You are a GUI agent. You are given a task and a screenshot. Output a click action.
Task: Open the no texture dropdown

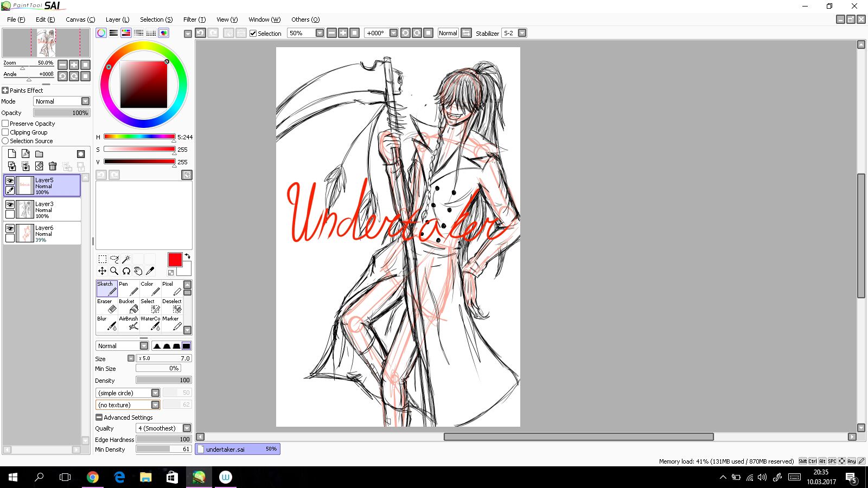(x=127, y=405)
